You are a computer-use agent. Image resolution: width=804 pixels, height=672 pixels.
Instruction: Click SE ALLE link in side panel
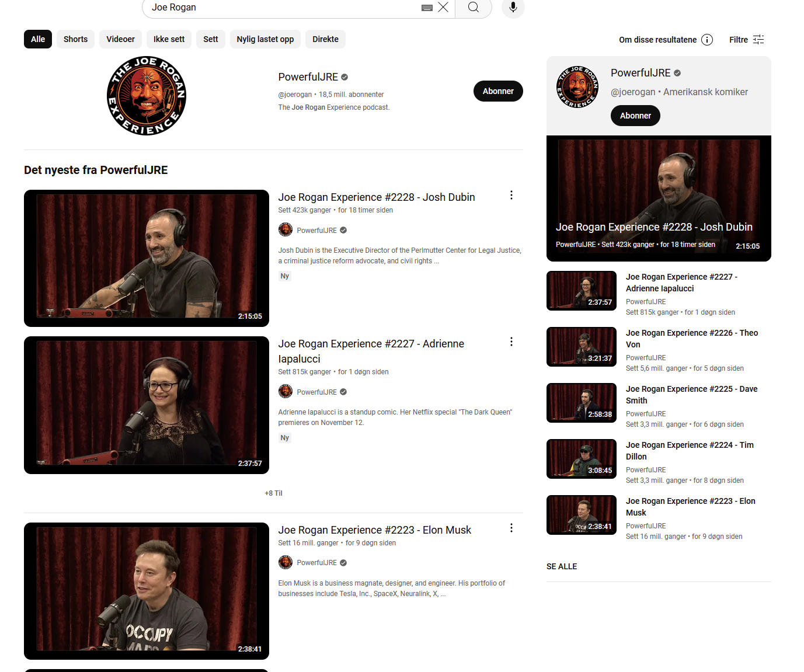pos(562,566)
